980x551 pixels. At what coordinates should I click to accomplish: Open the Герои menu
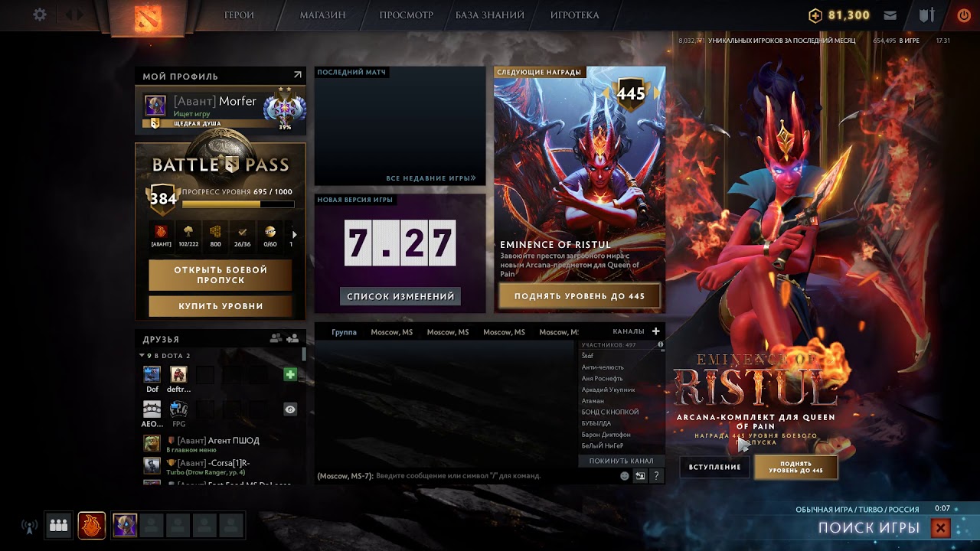(x=239, y=15)
